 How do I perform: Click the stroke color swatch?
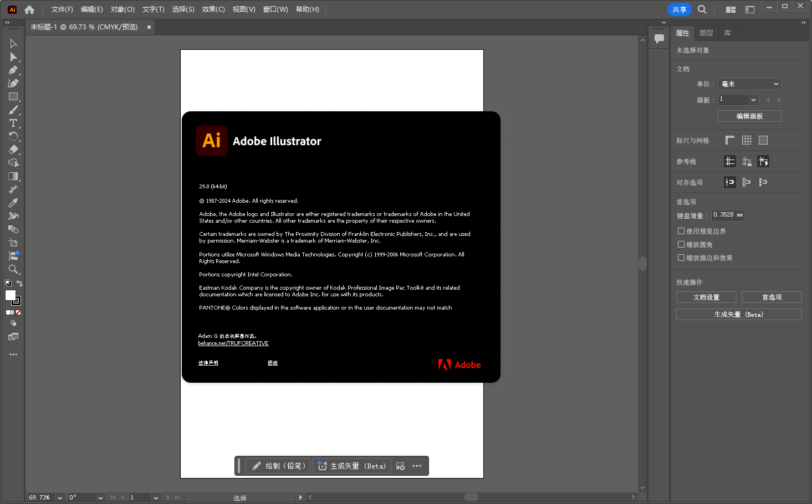[17, 301]
